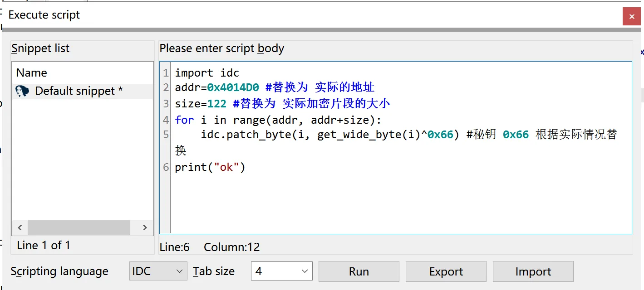The width and height of the screenshot is (644, 290).
Task: Select the Default snippet row
Action: click(x=83, y=91)
